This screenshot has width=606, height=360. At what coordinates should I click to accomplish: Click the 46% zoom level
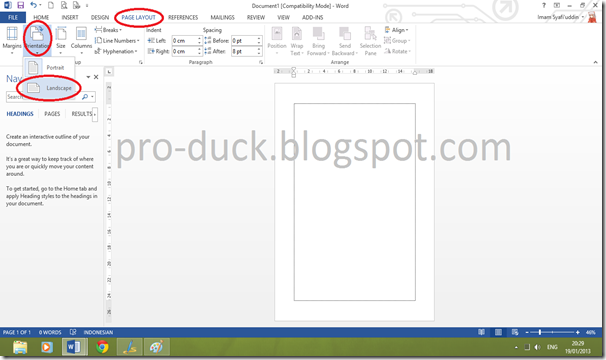(590, 332)
